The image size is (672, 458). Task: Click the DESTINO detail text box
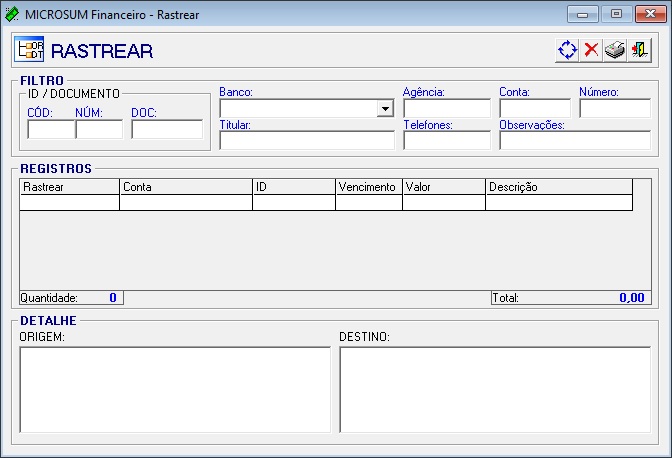(495, 390)
